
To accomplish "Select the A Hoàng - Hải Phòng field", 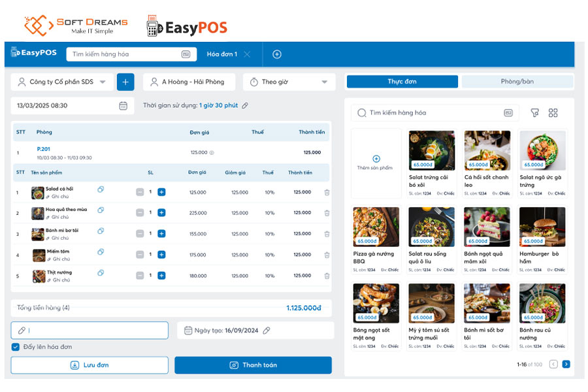I will coord(189,82).
